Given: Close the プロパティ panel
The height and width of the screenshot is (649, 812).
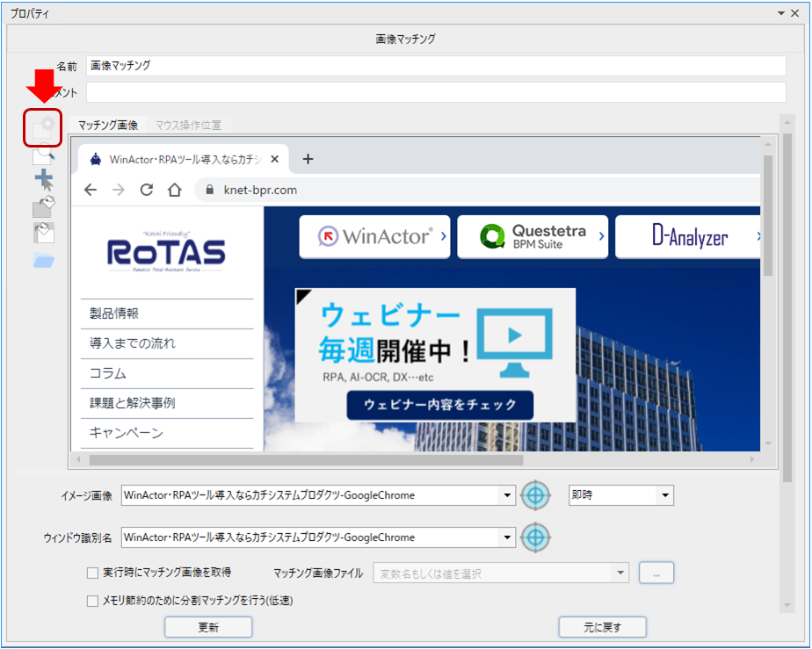Looking at the screenshot, I should tap(795, 13).
